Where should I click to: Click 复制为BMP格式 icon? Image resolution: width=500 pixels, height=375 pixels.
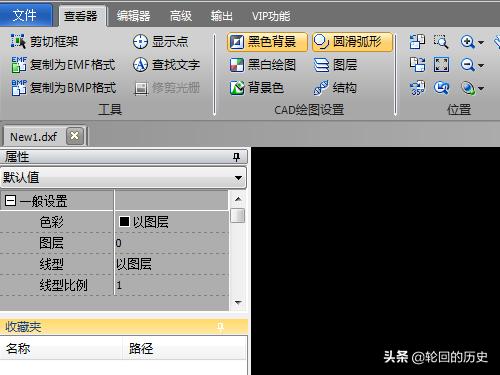[19, 88]
